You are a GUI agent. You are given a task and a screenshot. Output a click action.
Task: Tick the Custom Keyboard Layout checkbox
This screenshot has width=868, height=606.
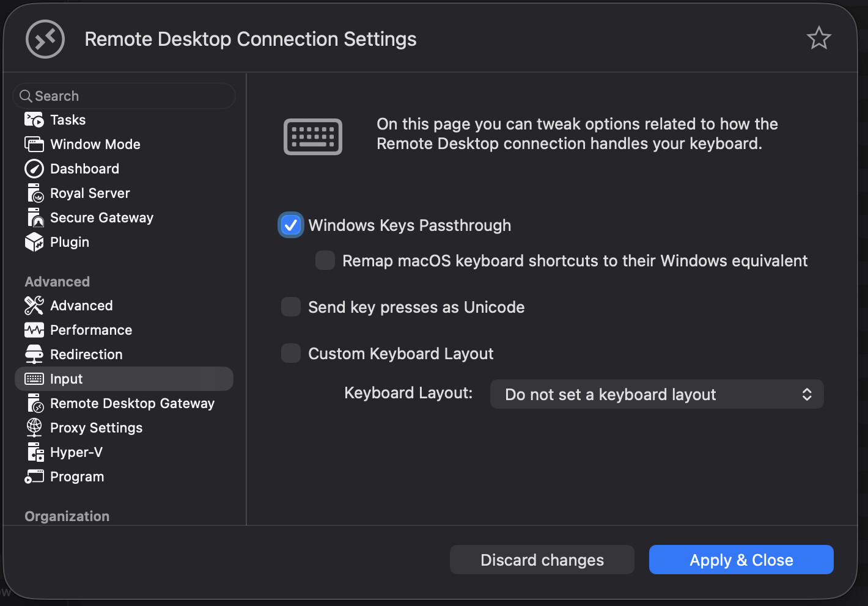tap(291, 353)
